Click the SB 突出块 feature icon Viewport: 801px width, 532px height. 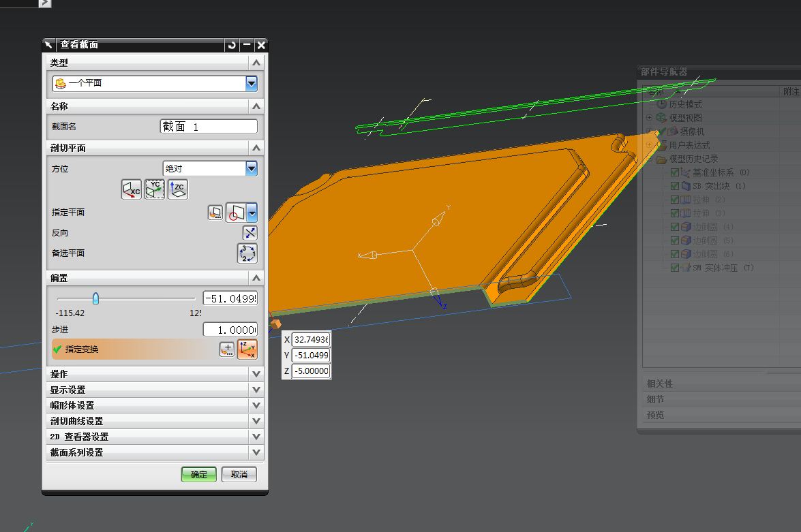686,186
